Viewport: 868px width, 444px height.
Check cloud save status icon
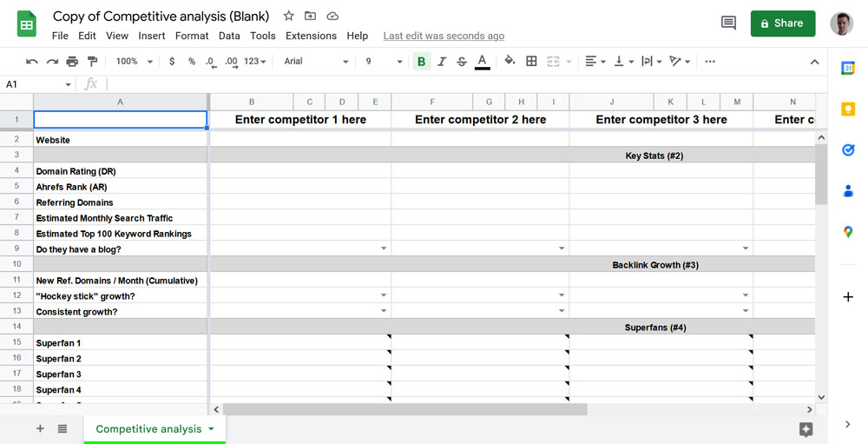pyautogui.click(x=332, y=17)
